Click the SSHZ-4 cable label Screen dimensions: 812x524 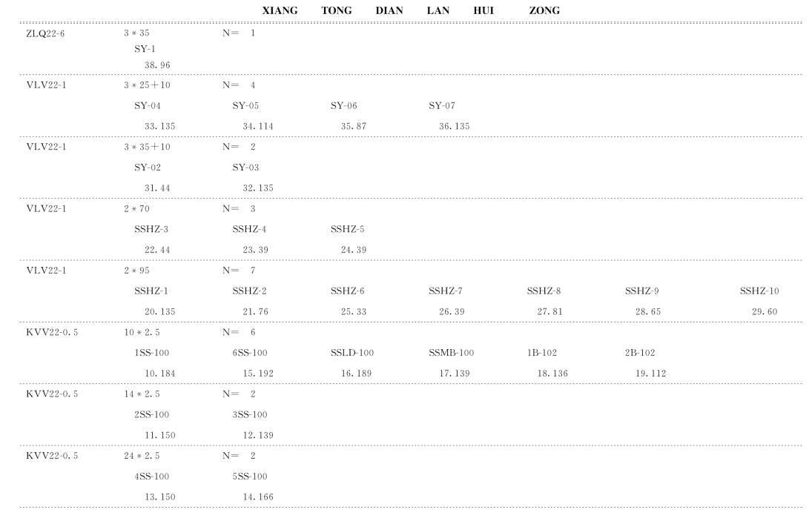click(249, 229)
